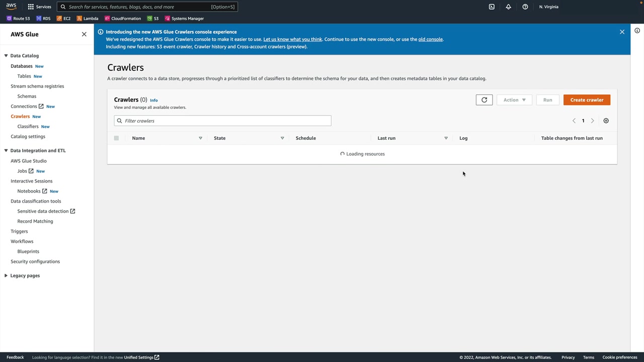Refresh the crawlers list
Screen dimensions: 644x362
[x=484, y=100]
